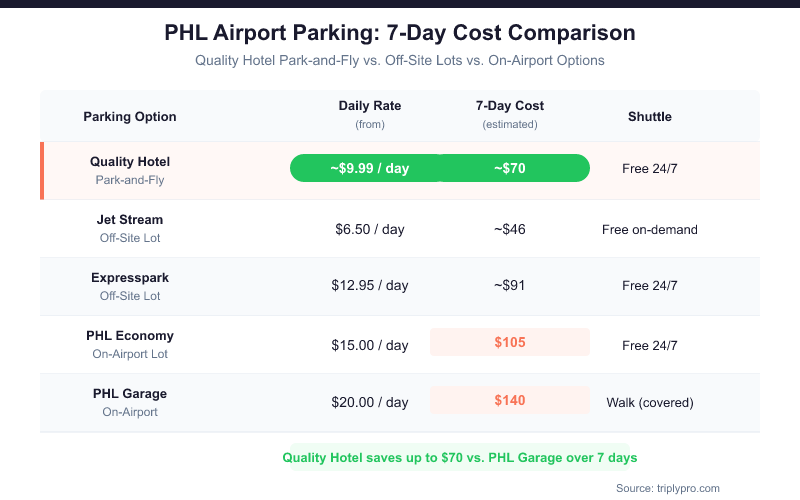Select the $6.50 / day rate
800x500 pixels.
(370, 229)
